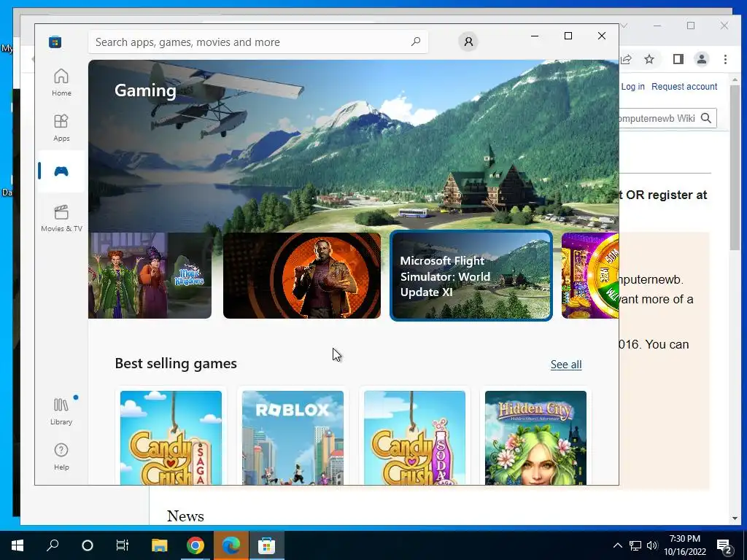Viewport: 747px width, 560px height.
Task: Open the Roblox game tile
Action: 293,437
